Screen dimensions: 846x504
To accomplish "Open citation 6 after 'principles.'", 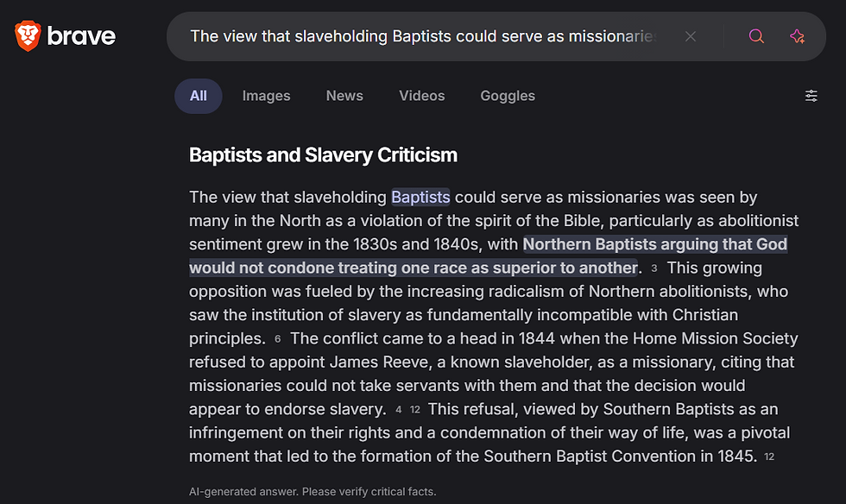I will point(277,339).
